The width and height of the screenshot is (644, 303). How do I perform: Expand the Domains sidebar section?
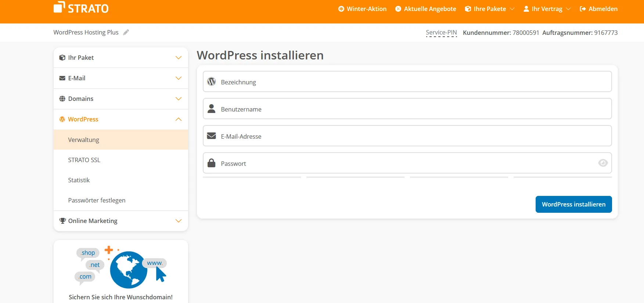click(179, 99)
